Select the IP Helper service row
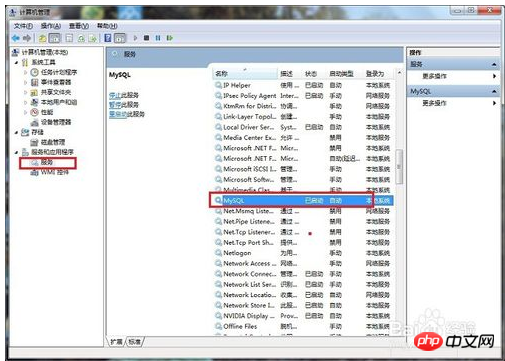The image size is (505, 361). point(302,85)
